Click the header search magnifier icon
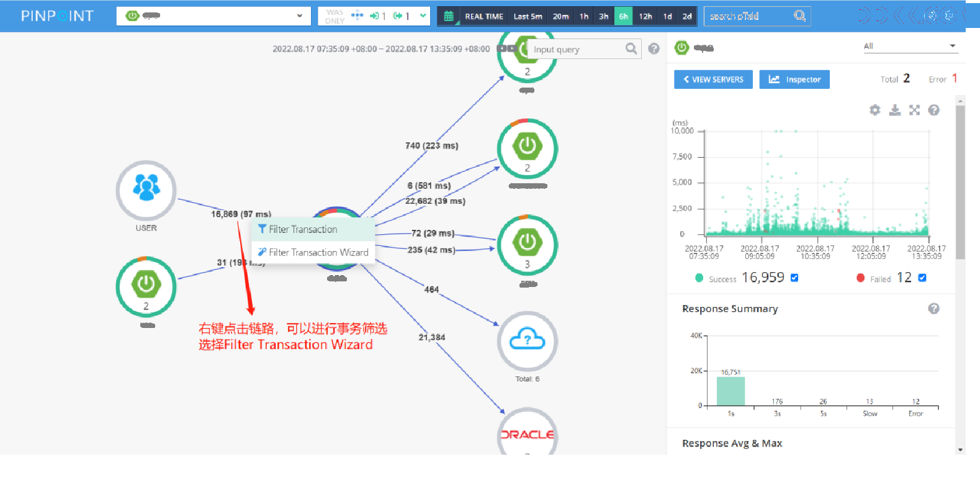Viewport: 980px width, 492px height. [x=800, y=16]
